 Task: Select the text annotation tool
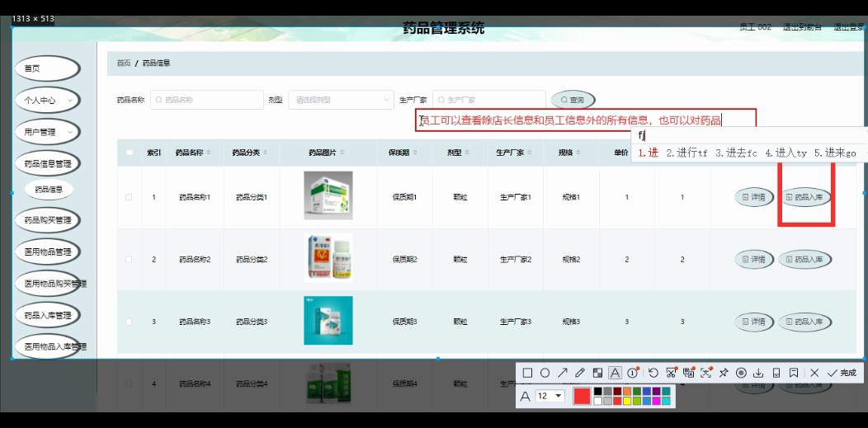[x=615, y=374]
